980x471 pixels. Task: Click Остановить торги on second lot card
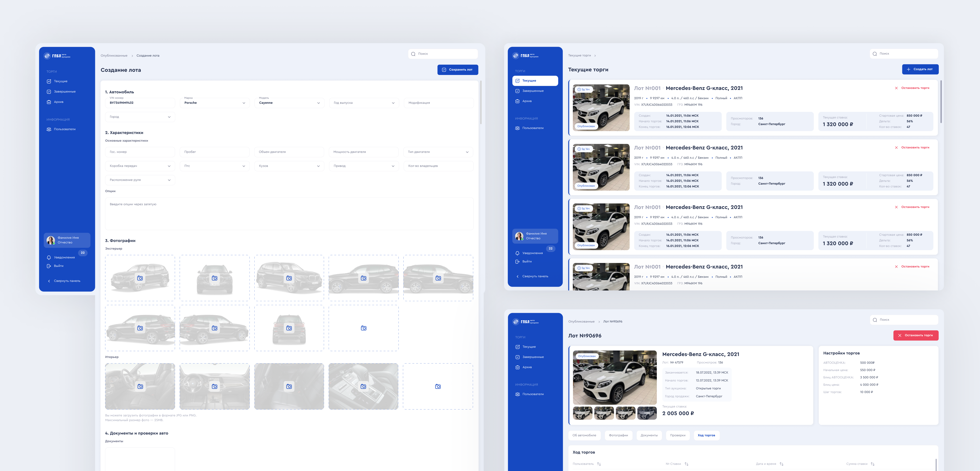tap(912, 148)
